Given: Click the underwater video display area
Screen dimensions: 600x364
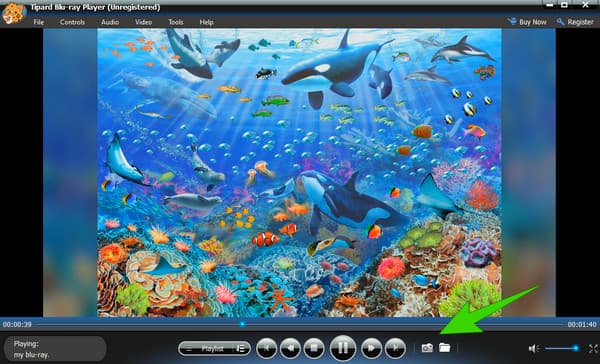Looking at the screenshot, I should (x=299, y=173).
